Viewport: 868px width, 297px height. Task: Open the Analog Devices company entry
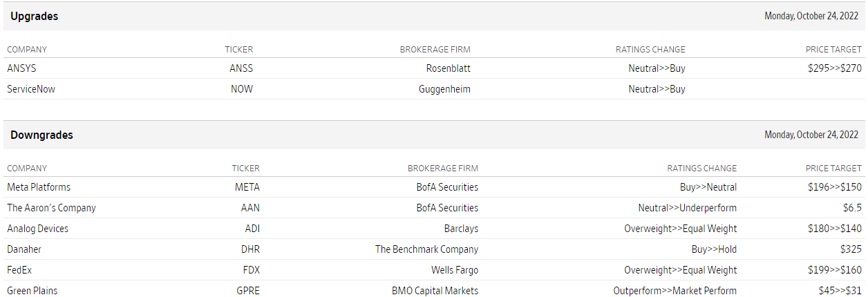(x=37, y=229)
